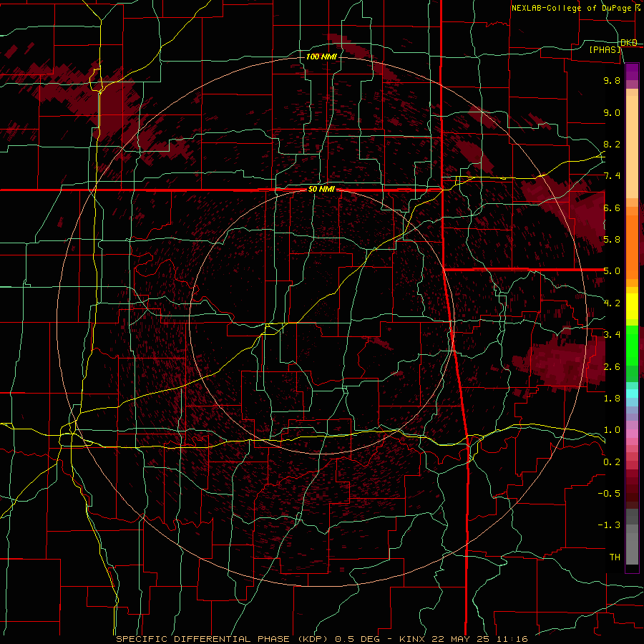This screenshot has width=644, height=644.
Task: Click the 5.0 scale value
Action: point(612,271)
